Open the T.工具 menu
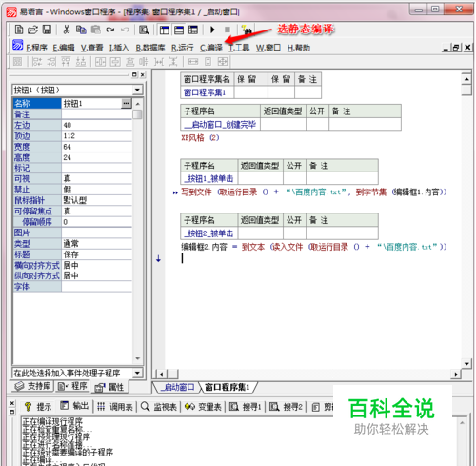This screenshot has height=466, width=476. (239, 48)
